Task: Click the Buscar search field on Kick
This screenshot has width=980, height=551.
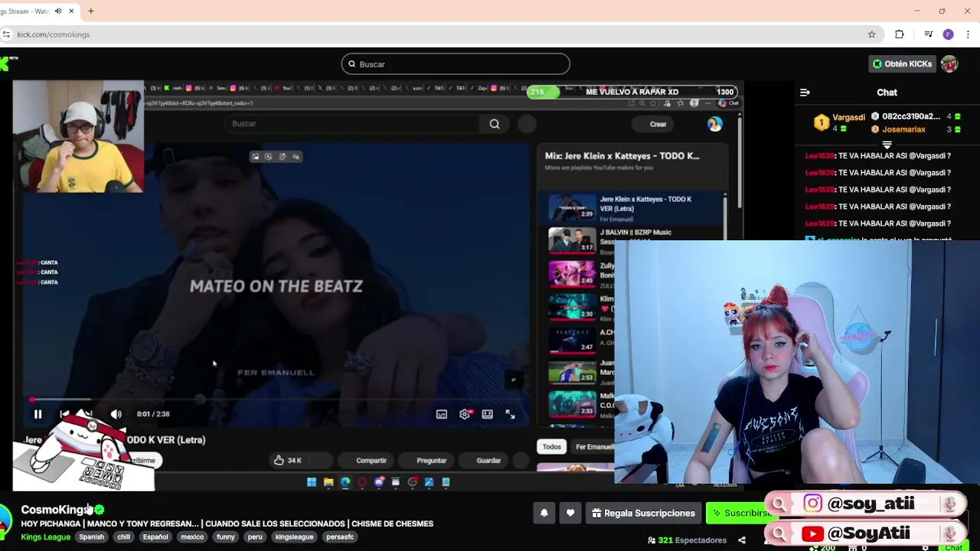Action: pyautogui.click(x=456, y=64)
